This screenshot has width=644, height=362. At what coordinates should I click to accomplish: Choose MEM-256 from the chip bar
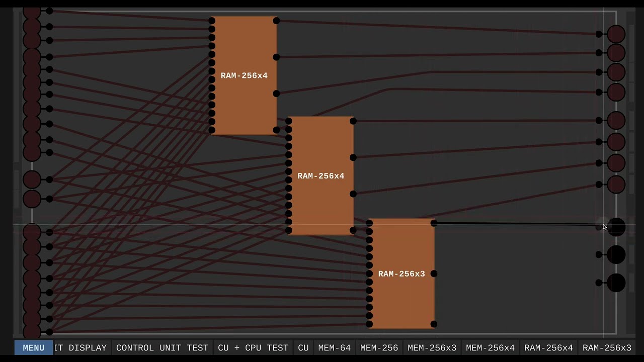379,348
